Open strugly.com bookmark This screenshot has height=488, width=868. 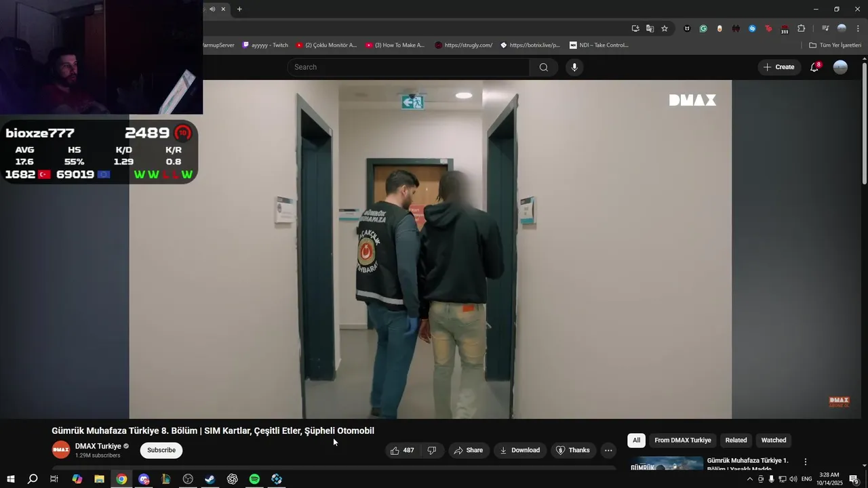(x=464, y=45)
